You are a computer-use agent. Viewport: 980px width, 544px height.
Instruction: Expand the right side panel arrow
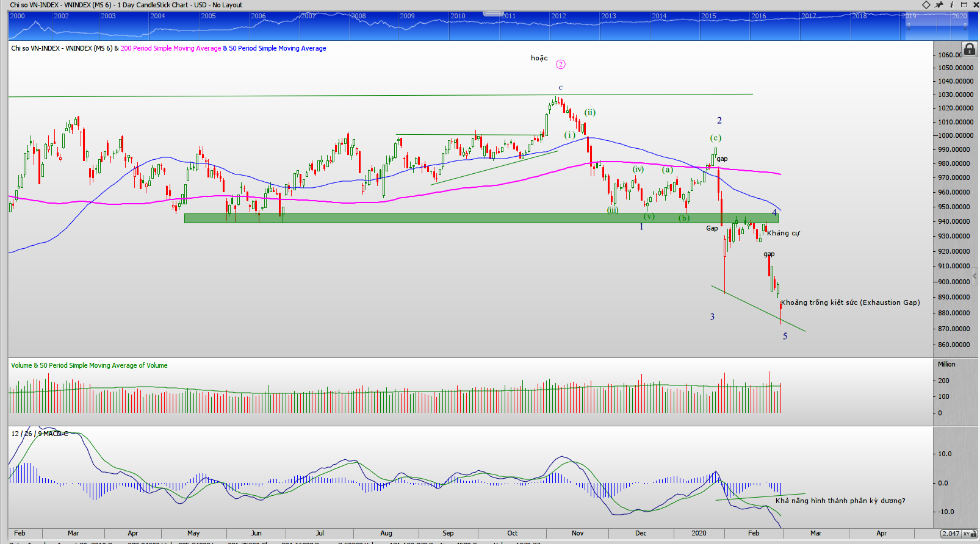[975, 276]
